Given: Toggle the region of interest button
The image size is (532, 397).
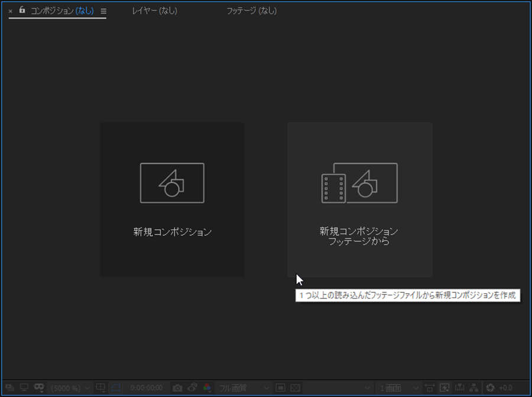Looking at the screenshot, I should tap(116, 388).
